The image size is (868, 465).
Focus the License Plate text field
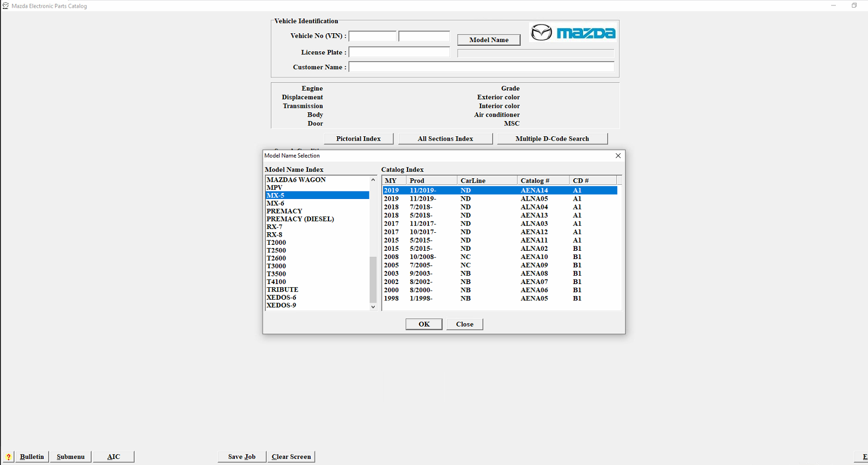pos(399,52)
